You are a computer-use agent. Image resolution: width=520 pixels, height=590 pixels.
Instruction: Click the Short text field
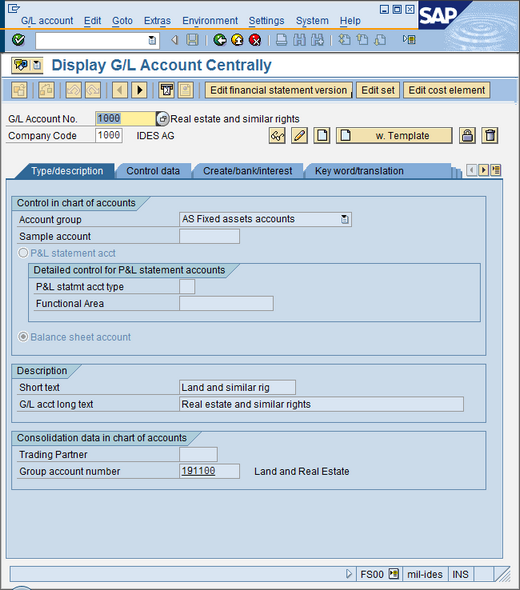237,387
